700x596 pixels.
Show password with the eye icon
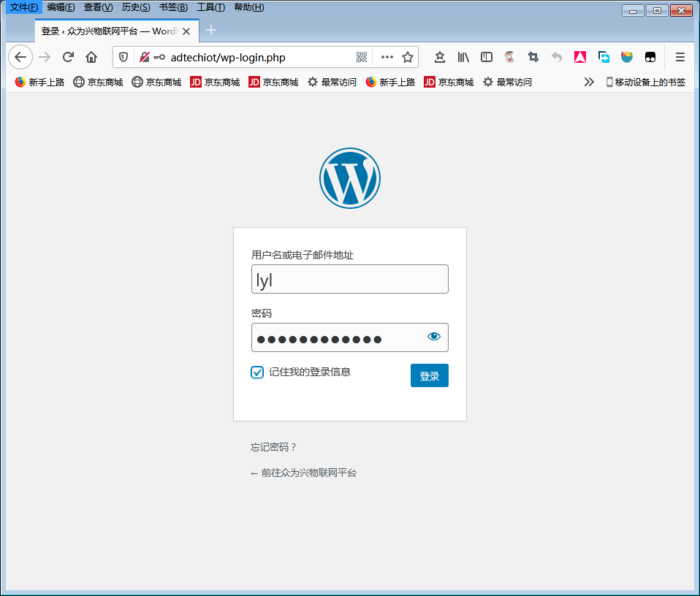pyautogui.click(x=434, y=337)
